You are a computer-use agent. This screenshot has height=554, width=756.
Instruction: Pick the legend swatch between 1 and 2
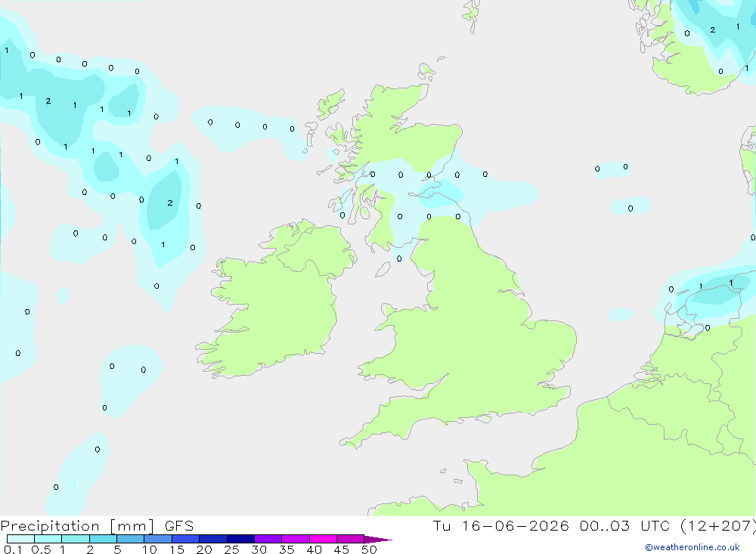click(75, 539)
